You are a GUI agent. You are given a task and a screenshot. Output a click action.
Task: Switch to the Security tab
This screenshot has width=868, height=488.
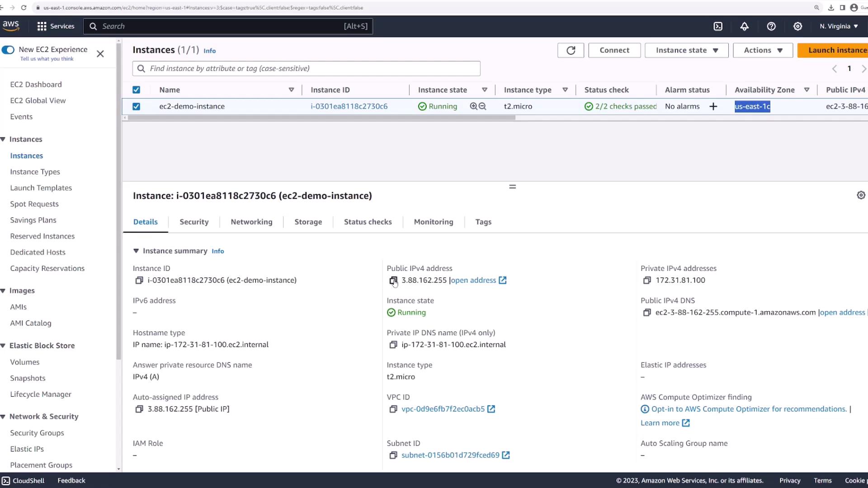(194, 222)
